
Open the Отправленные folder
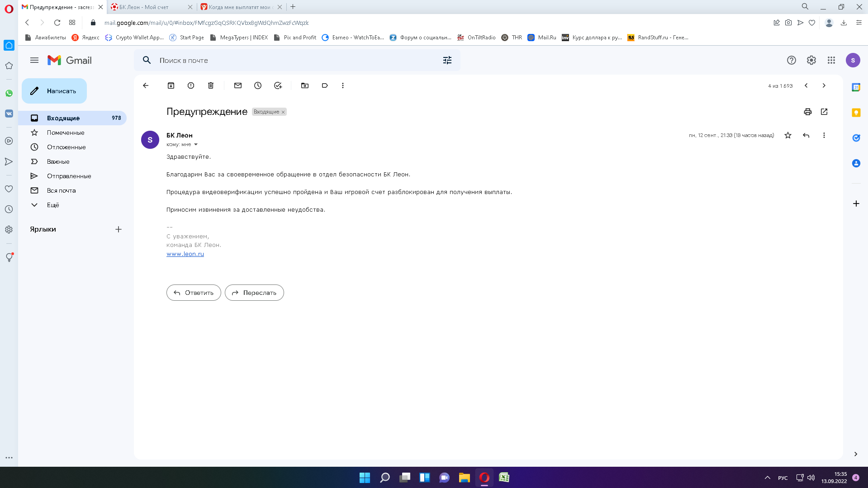click(x=69, y=176)
